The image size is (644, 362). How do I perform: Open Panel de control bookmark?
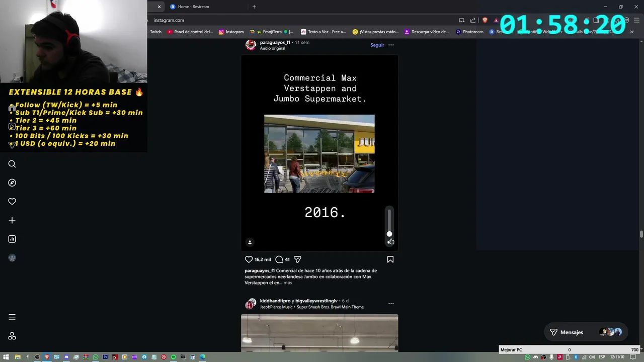(190, 32)
